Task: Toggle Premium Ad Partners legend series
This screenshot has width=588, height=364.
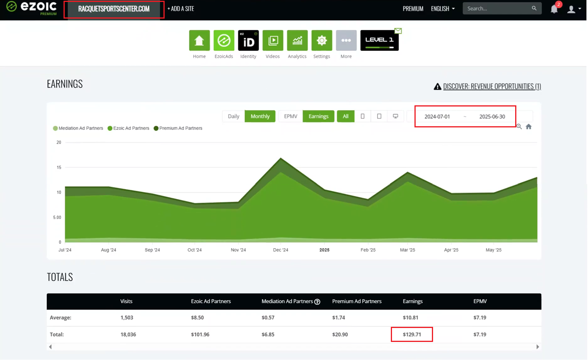Action: [178, 128]
